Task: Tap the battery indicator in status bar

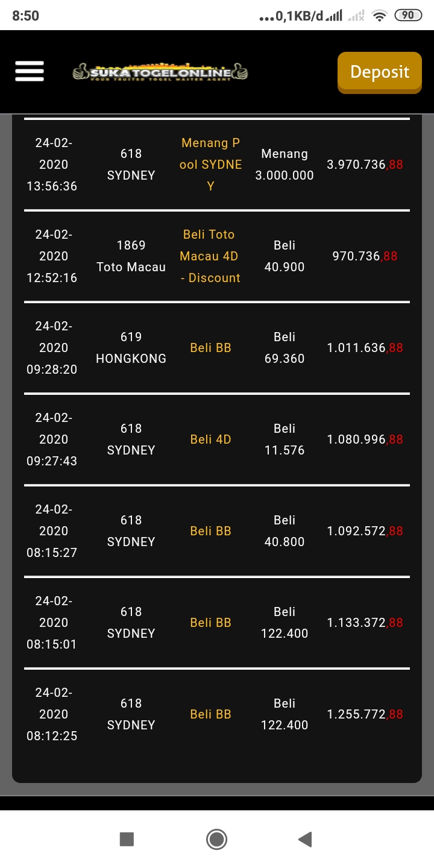Action: coord(408,16)
